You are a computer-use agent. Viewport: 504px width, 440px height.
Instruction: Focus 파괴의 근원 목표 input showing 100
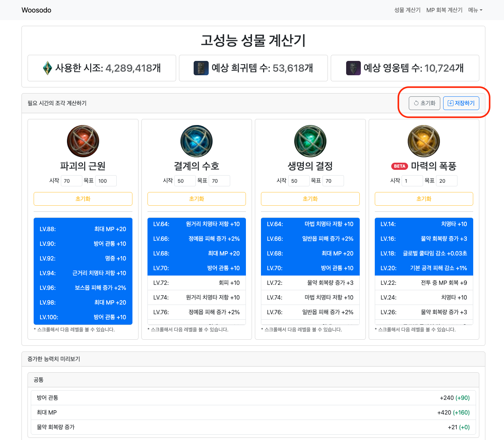(x=106, y=181)
